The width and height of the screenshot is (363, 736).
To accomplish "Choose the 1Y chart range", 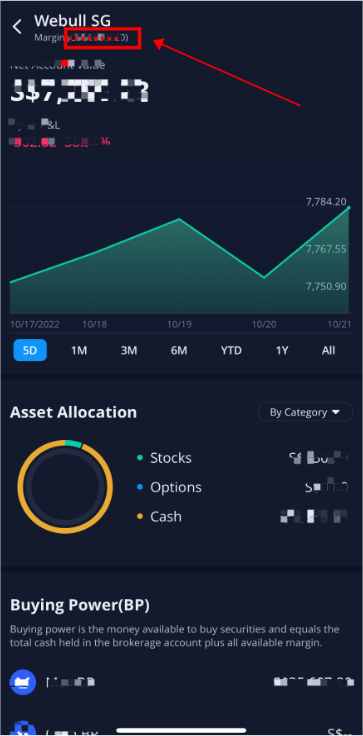I will coord(281,350).
